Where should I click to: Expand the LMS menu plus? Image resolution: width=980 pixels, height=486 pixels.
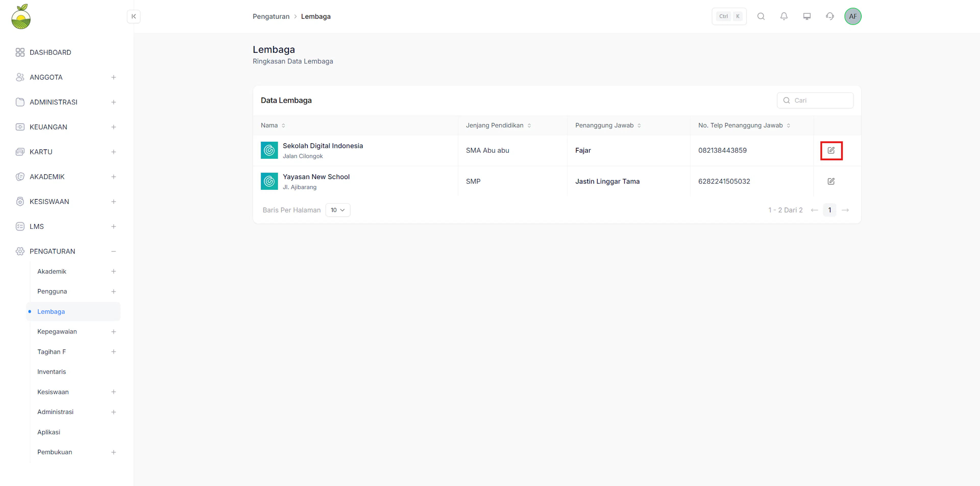[x=113, y=226]
